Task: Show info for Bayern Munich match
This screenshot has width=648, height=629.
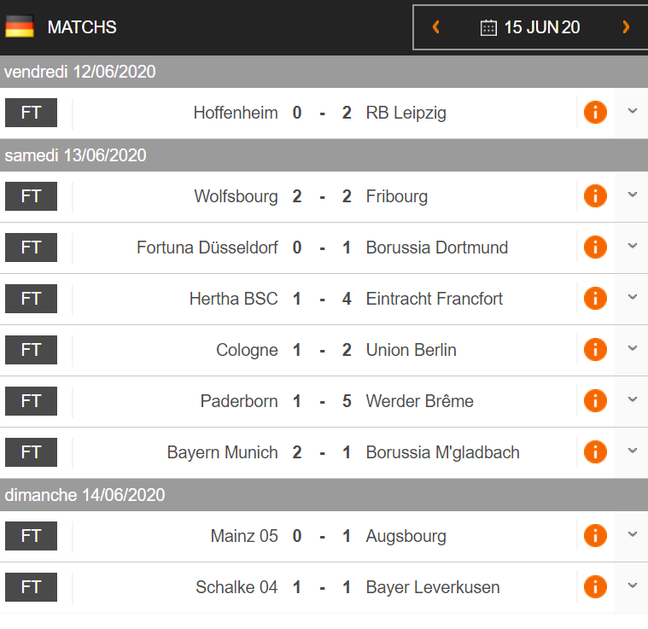Action: tap(595, 452)
